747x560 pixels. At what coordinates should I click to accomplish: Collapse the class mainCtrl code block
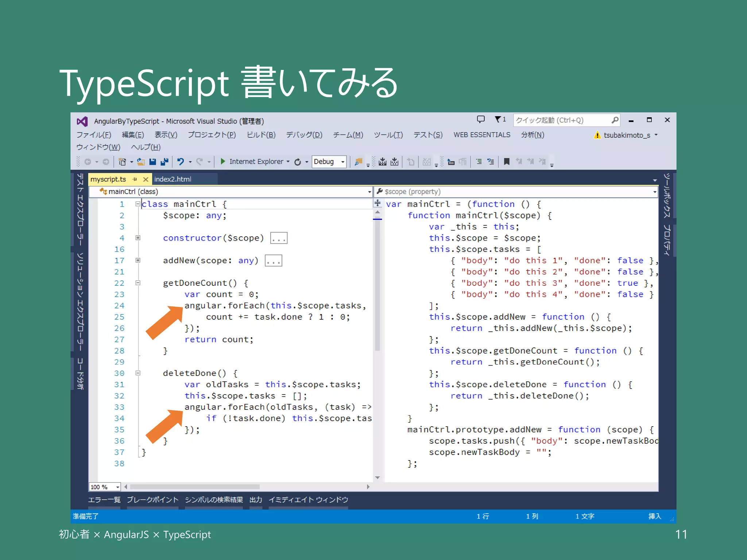pos(138,204)
